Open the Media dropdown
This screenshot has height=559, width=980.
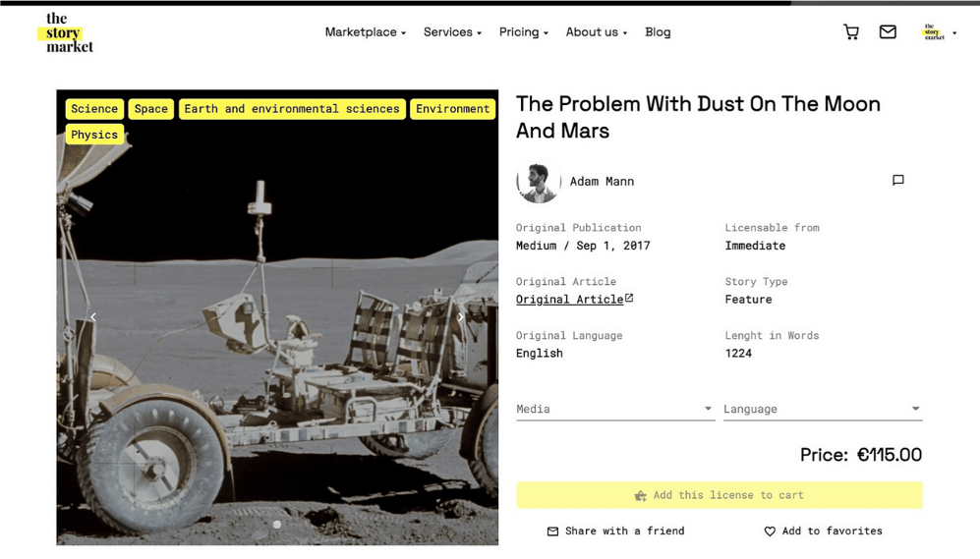615,409
